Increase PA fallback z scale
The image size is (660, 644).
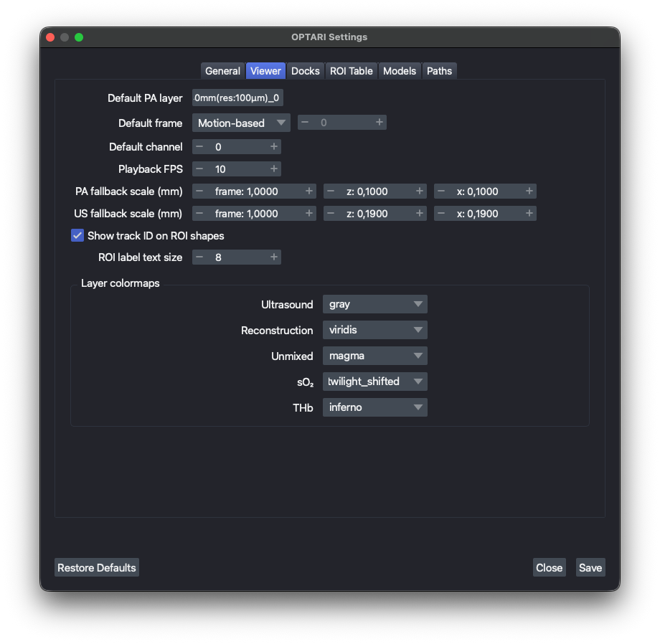[419, 191]
